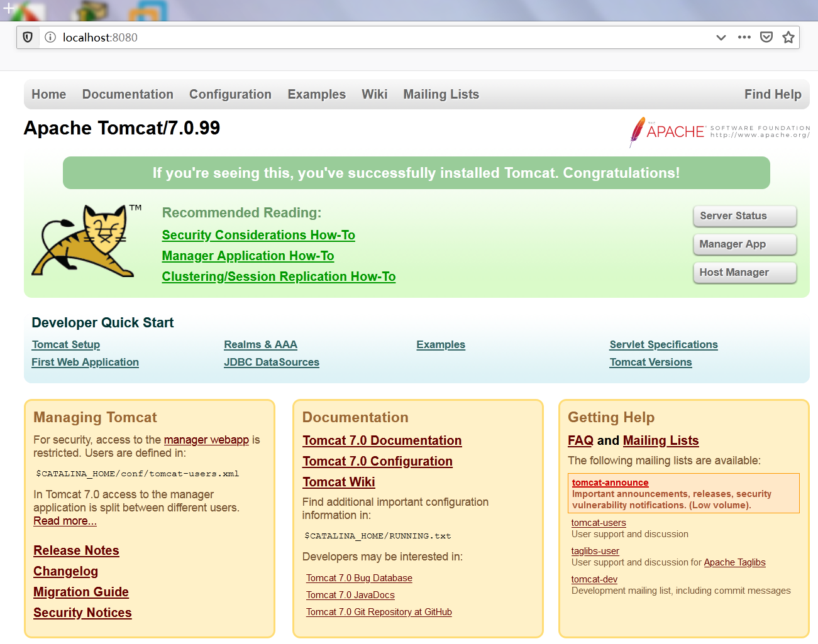The width and height of the screenshot is (818, 644).
Task: Open tomcat-announce mailing list link
Action: [610, 483]
